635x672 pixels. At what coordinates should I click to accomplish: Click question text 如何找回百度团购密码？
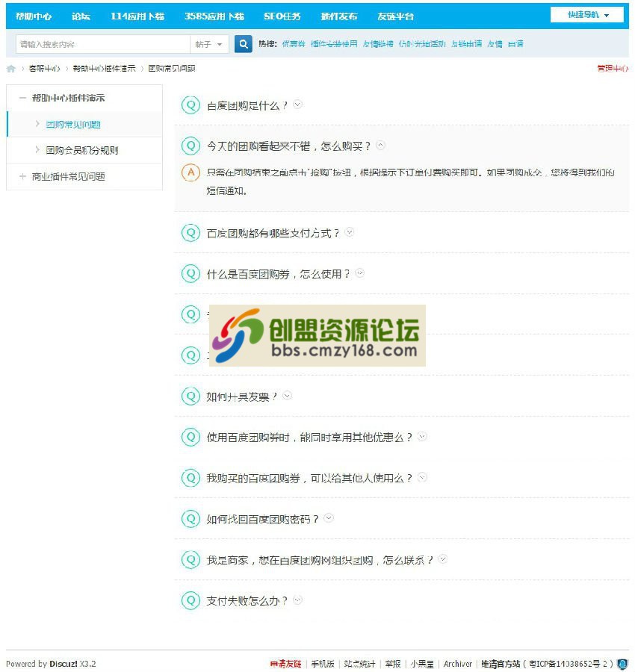coord(263,519)
